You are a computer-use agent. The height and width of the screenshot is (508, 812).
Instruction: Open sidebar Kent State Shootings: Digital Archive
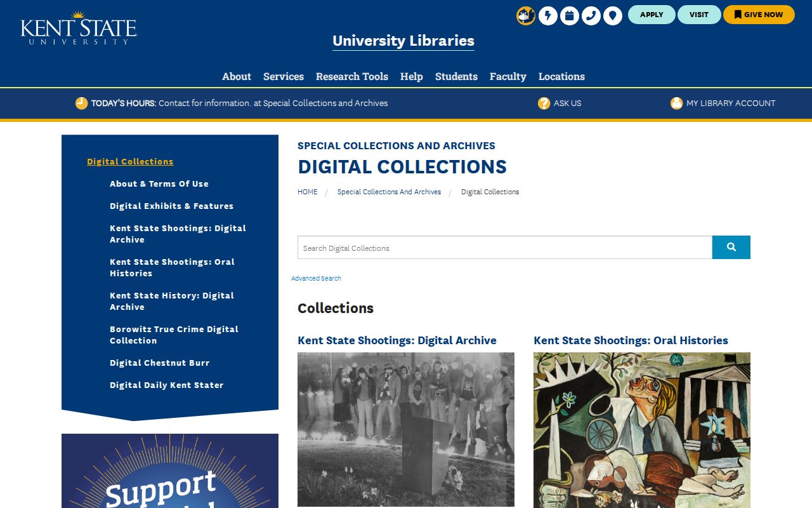coord(178,234)
